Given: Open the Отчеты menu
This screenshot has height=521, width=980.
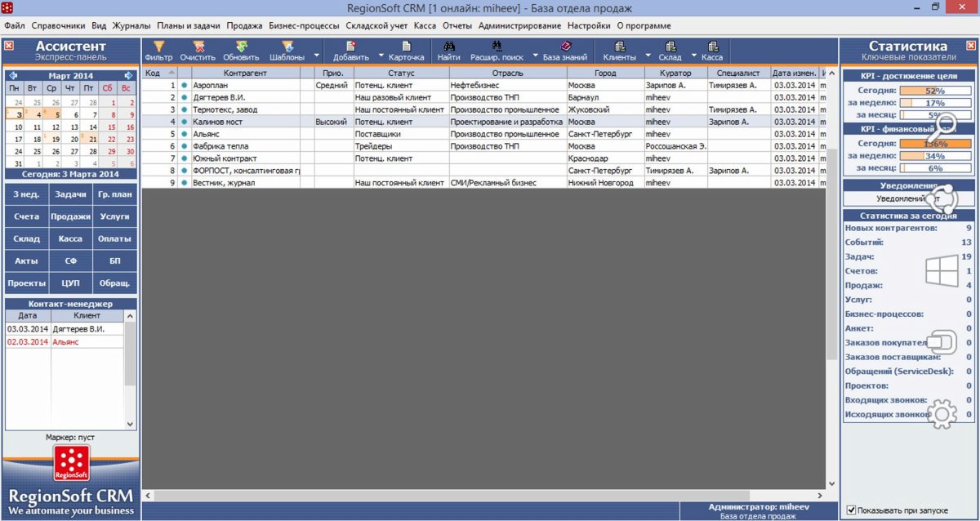Looking at the screenshot, I should (457, 25).
